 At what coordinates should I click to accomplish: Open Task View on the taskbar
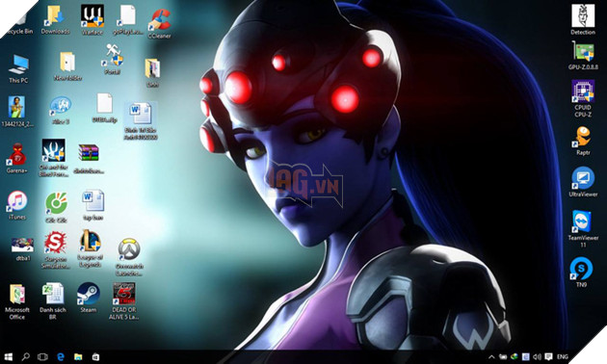click(x=42, y=356)
